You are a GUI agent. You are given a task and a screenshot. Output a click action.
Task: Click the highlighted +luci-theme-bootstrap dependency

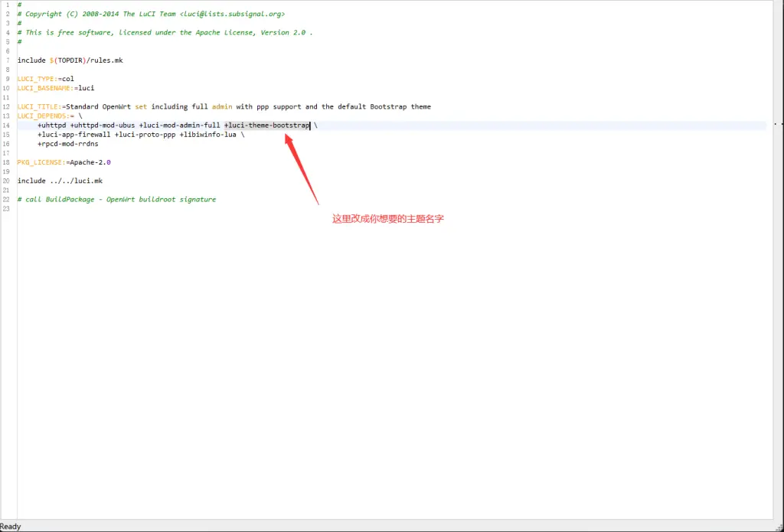click(x=267, y=126)
